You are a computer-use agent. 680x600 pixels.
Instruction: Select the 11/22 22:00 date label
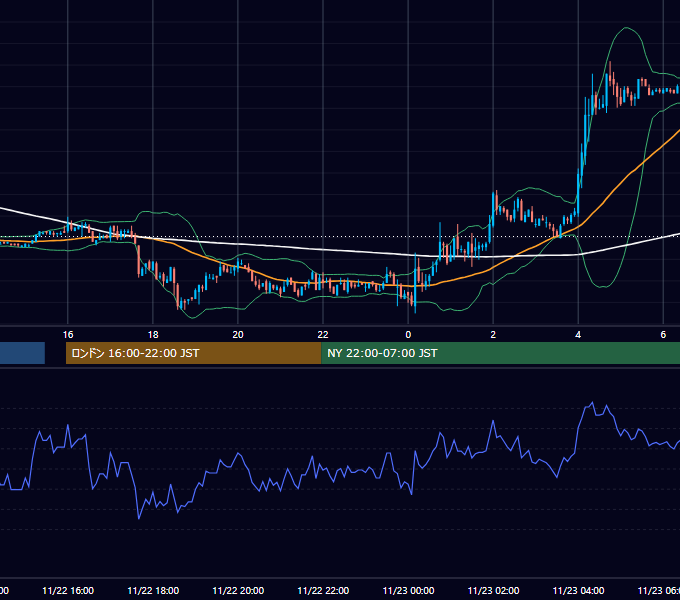coord(323,590)
